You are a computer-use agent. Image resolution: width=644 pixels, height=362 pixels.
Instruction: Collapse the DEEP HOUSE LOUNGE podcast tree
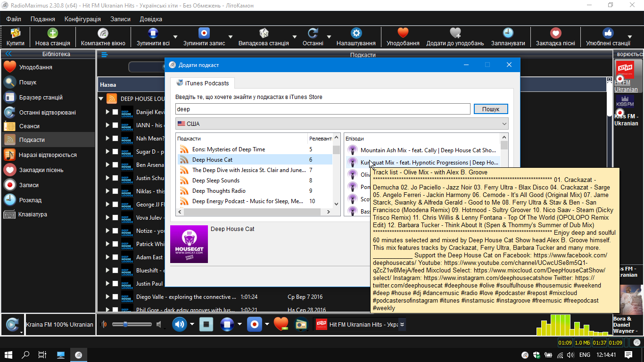click(101, 99)
